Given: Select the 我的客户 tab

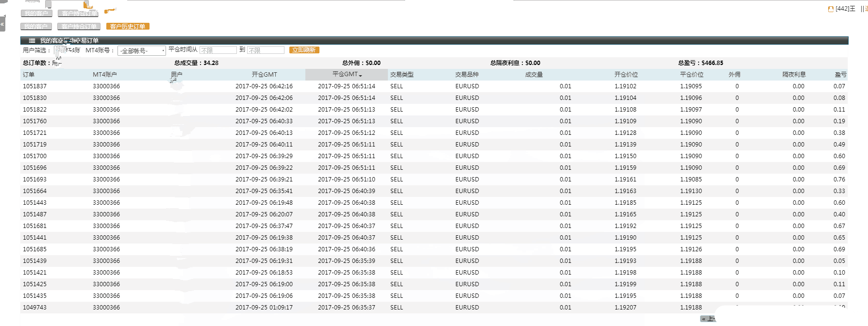Looking at the screenshot, I should (x=36, y=27).
